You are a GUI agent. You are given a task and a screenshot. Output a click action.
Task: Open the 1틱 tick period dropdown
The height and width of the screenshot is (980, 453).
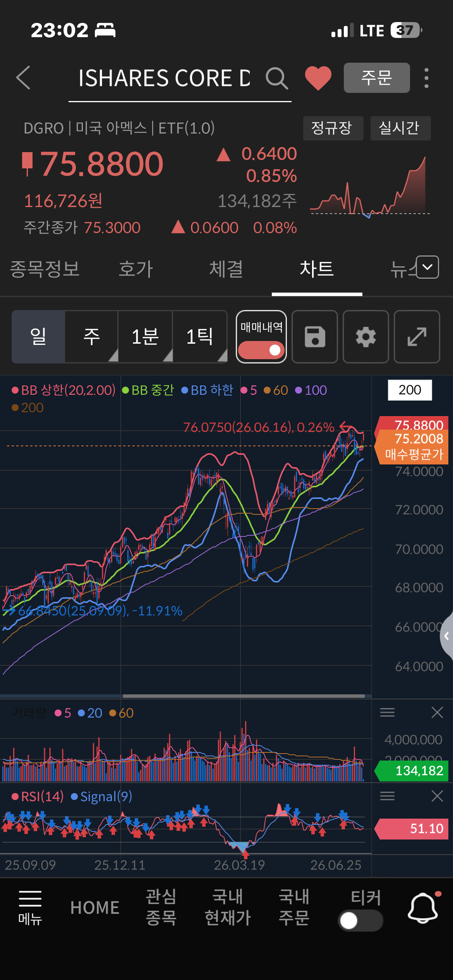coord(200,336)
